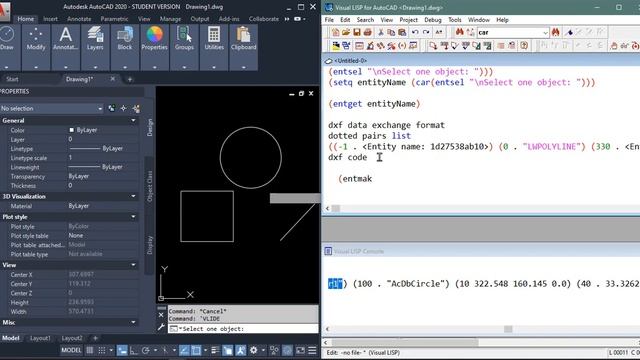Click the Redo arrow in Visual LISP toolbar
Screen dimensions: 640x360
tap(426, 32)
